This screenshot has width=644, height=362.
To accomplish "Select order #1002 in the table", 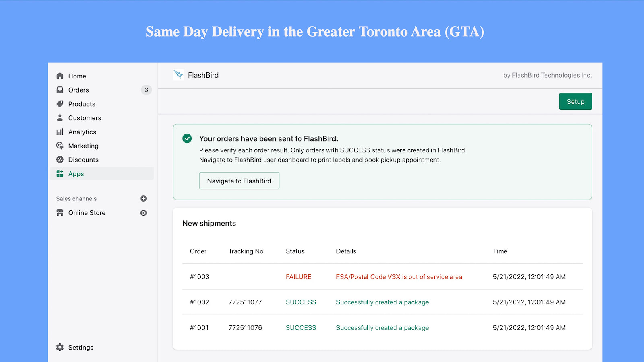I will 200,302.
